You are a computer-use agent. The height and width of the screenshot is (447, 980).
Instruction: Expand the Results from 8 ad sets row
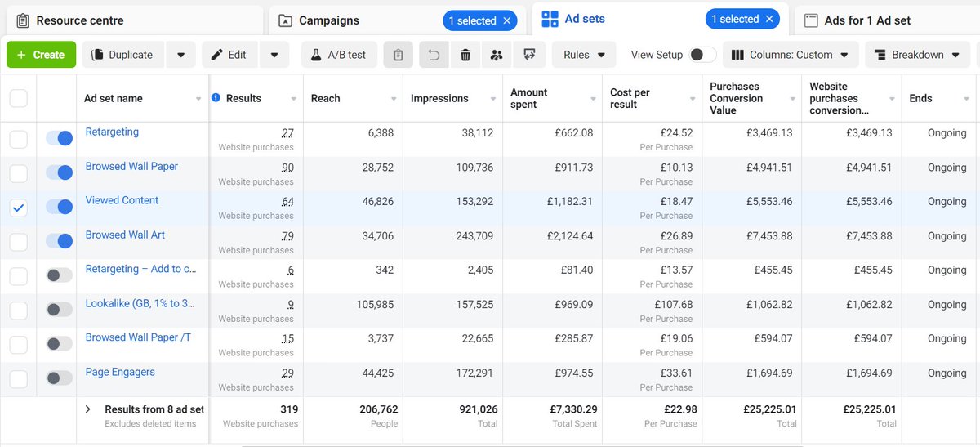88,409
